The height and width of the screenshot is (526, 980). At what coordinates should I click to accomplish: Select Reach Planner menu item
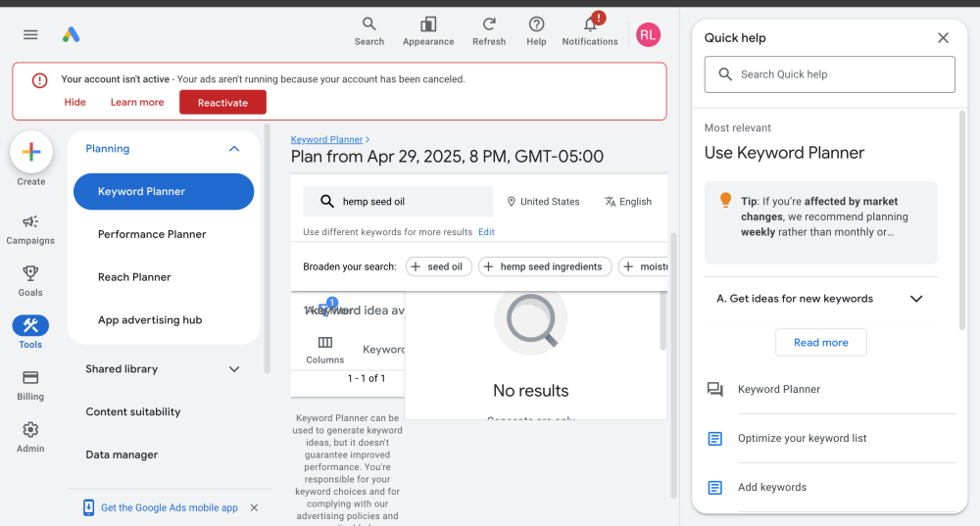click(x=134, y=277)
